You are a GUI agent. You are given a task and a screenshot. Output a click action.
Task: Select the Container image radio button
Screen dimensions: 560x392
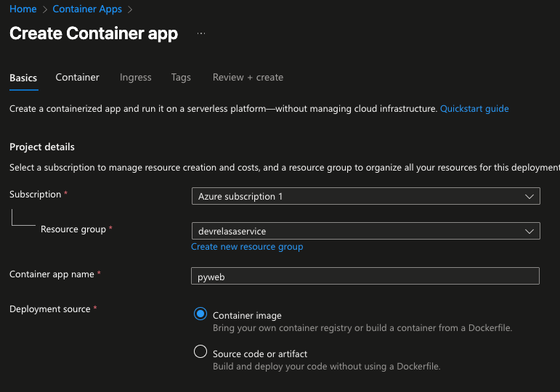(x=200, y=314)
